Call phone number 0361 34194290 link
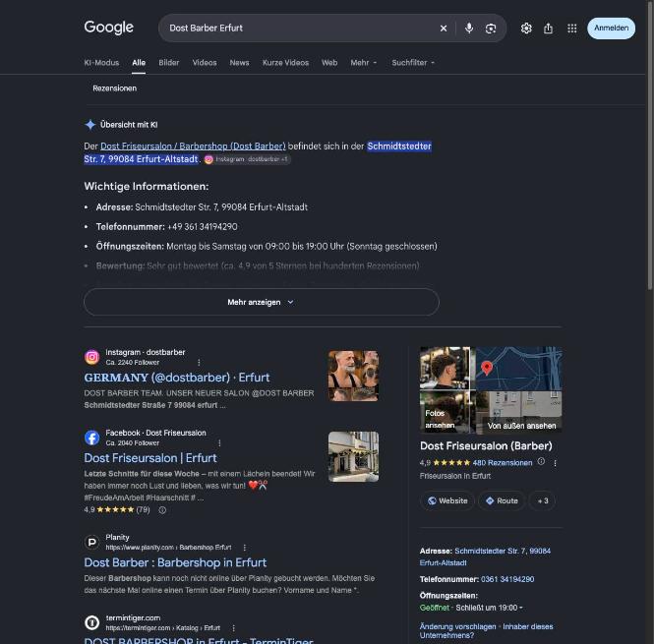The image size is (654, 644). coord(507,579)
